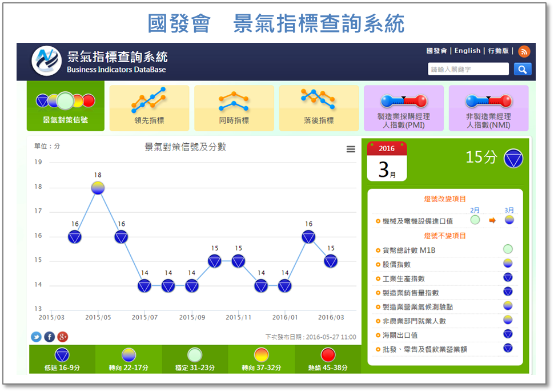Share the chart via the Twitter icon
This screenshot has width=554, height=392.
[x=35, y=337]
